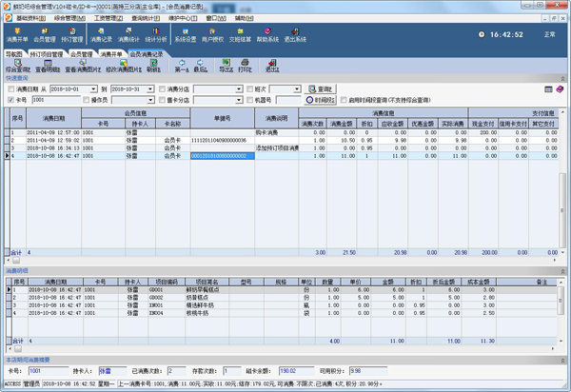The width and height of the screenshot is (571, 392).
Task: Open 消费开单 from the main toolbar
Action: [x=18, y=36]
